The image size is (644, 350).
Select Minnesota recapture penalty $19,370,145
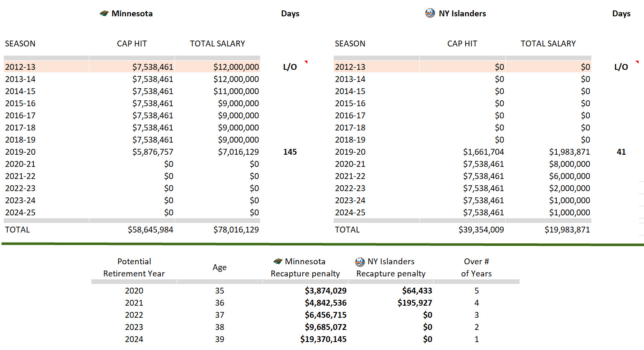[x=324, y=339]
